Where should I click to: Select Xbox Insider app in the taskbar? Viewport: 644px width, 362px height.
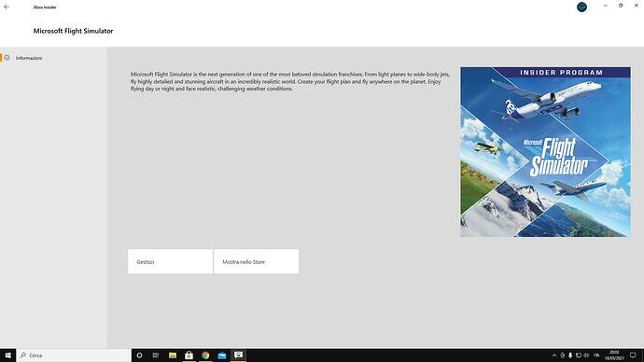click(238, 355)
